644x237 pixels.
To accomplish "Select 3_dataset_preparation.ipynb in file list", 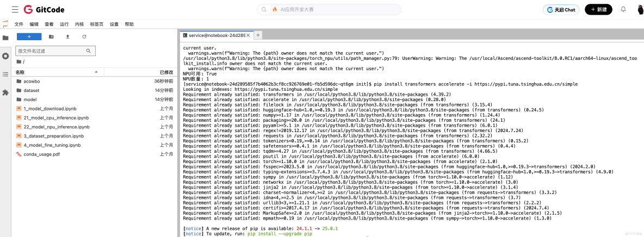I will (54, 136).
